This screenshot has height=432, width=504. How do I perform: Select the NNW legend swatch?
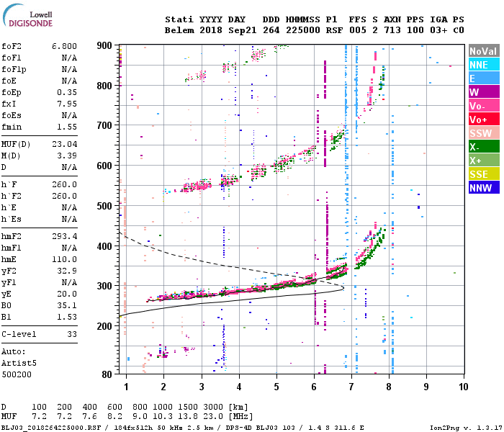click(484, 188)
